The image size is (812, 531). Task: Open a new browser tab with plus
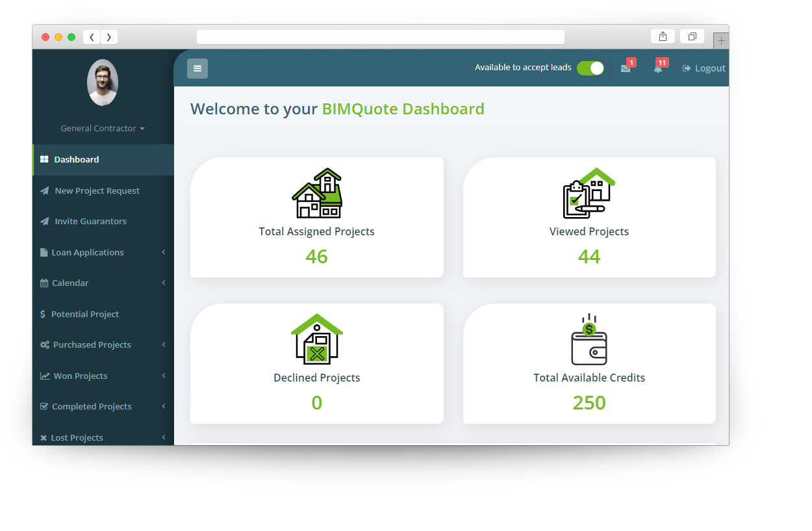click(x=721, y=40)
